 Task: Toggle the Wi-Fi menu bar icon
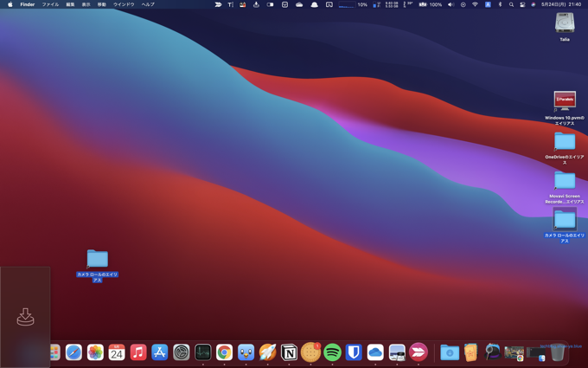(475, 4)
